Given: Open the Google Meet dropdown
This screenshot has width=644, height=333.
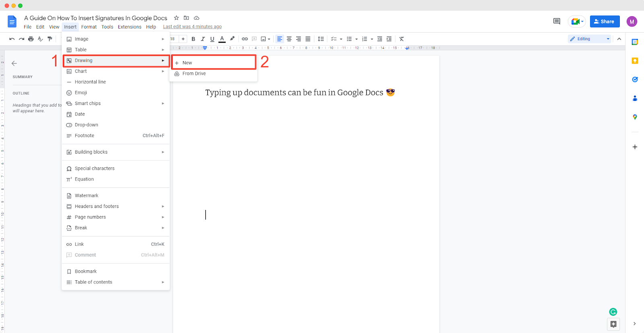Looking at the screenshot, I should coord(577,21).
